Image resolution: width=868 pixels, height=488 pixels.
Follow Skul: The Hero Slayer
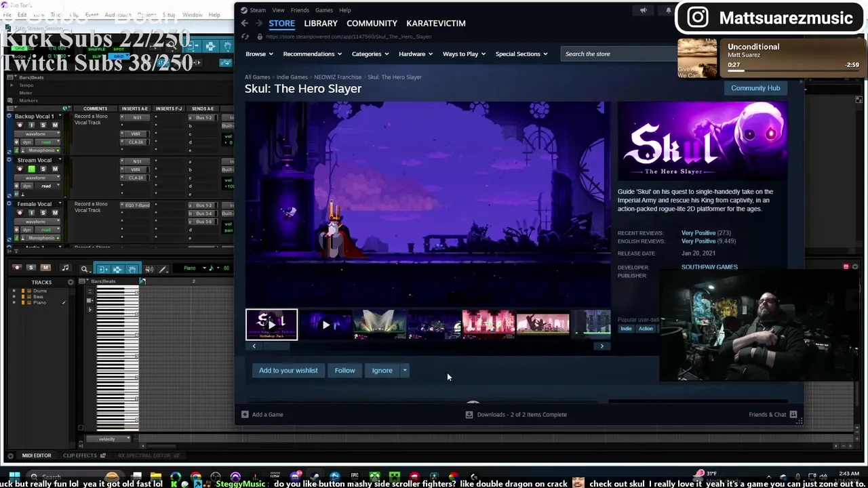point(344,371)
